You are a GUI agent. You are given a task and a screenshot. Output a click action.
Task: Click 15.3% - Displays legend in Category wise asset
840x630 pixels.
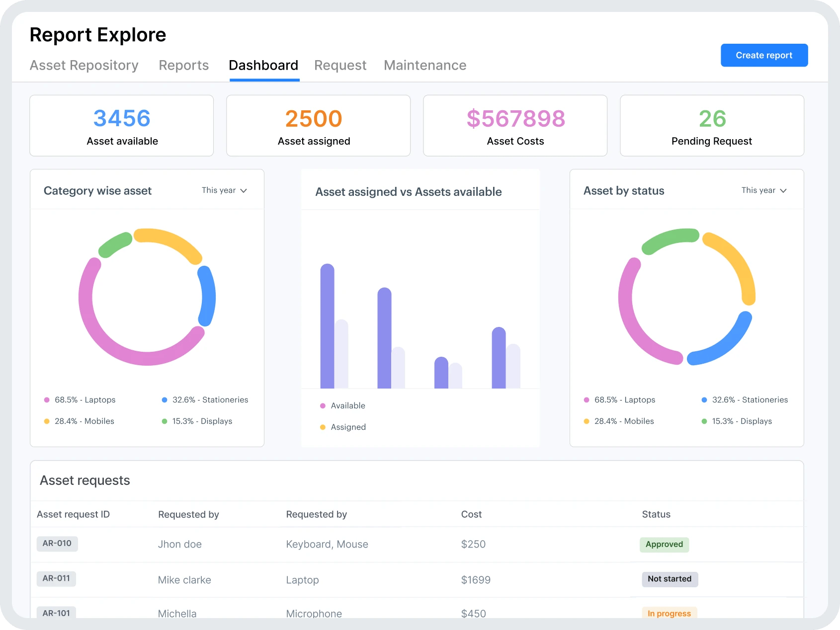click(197, 421)
